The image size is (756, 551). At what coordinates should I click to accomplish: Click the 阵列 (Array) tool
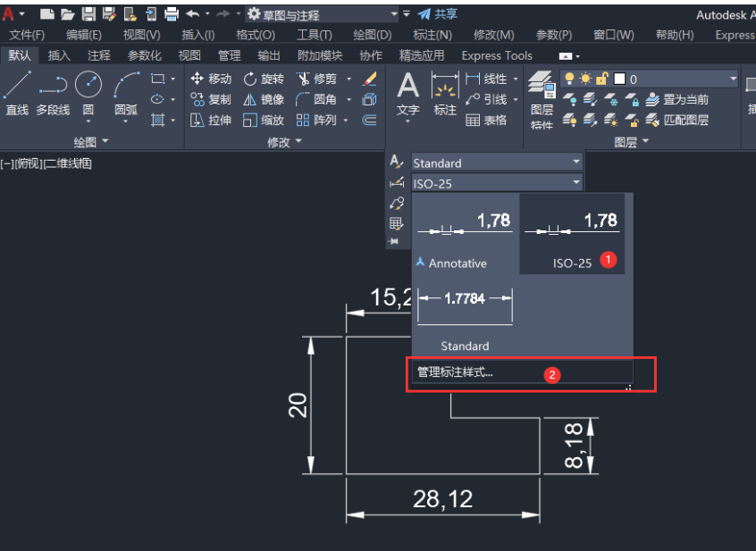316,120
